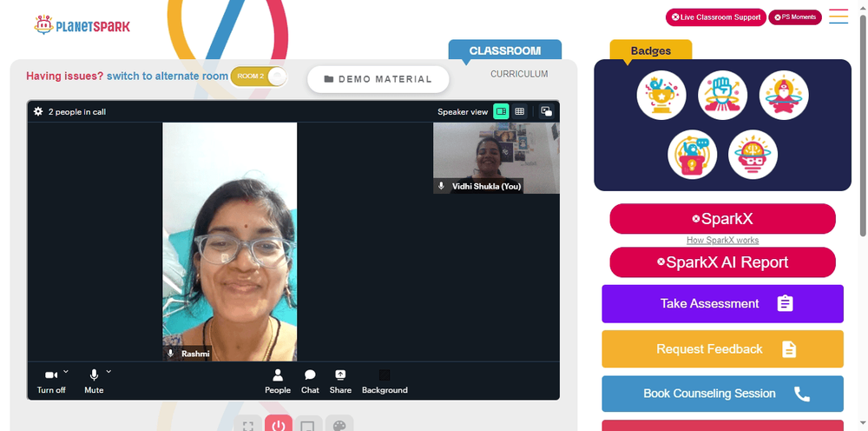The image size is (868, 431).
Task: Click the brain lightbulb badge
Action: pos(753,155)
